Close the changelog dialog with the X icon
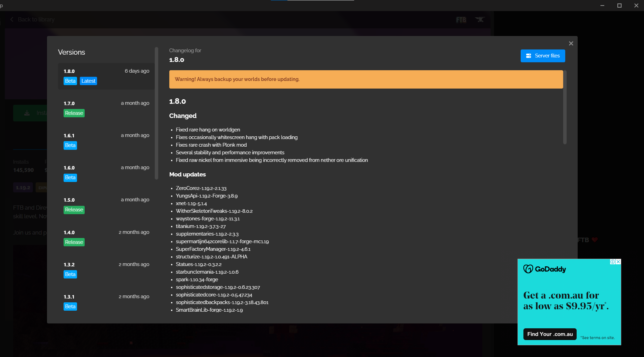 [571, 43]
